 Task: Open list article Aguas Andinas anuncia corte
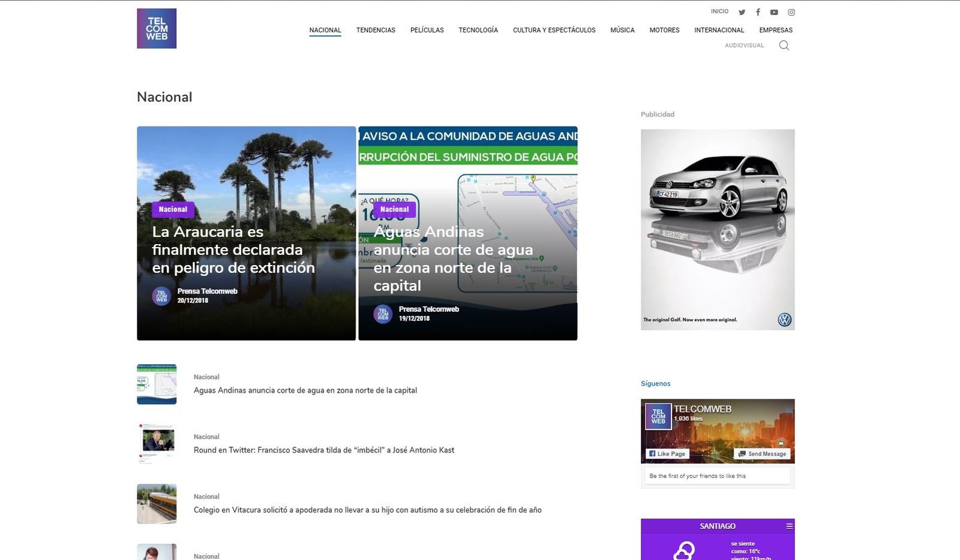coord(305,390)
